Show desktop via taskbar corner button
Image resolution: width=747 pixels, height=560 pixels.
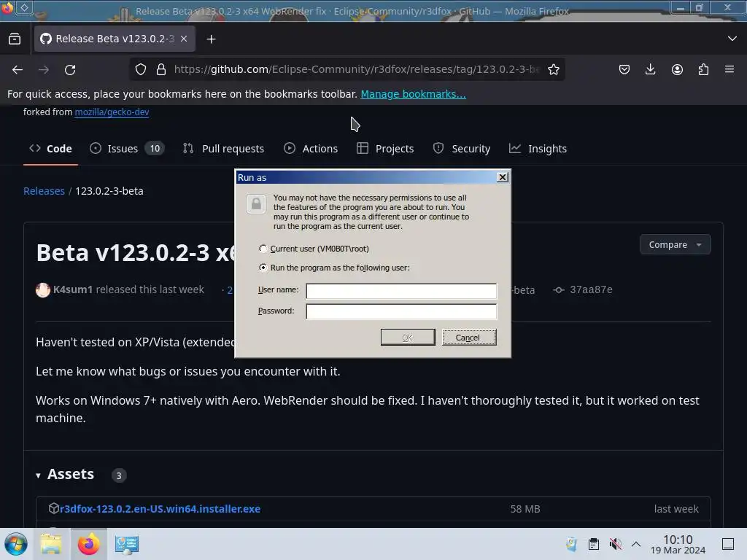[x=728, y=544]
